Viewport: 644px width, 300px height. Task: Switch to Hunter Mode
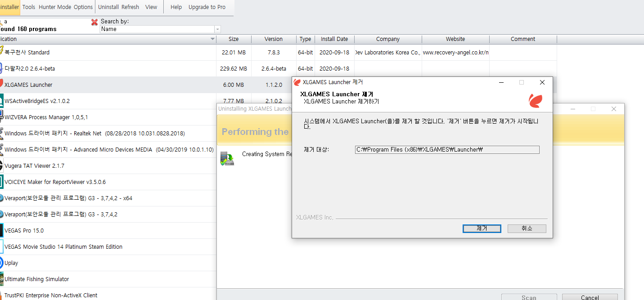[55, 7]
